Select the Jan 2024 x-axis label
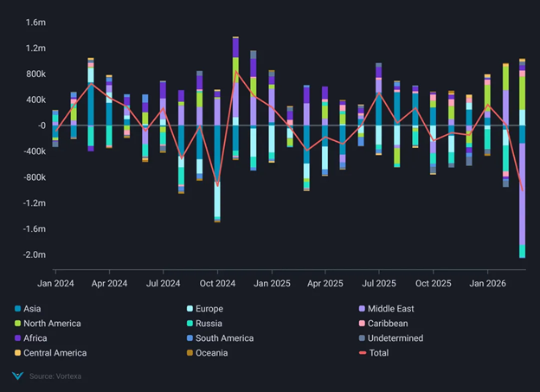This screenshot has width=540, height=392. coord(55,283)
